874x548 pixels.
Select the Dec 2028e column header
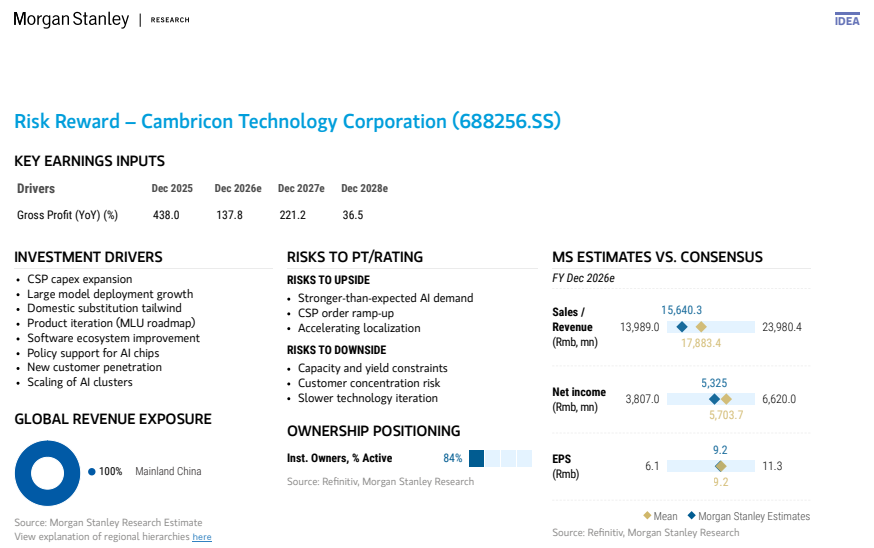(x=365, y=188)
